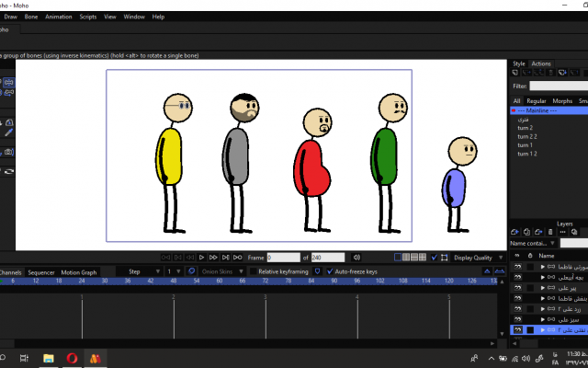Toggle visibility of 'بنفش فاطما' layer
The image size is (588, 368).
(x=518, y=298)
